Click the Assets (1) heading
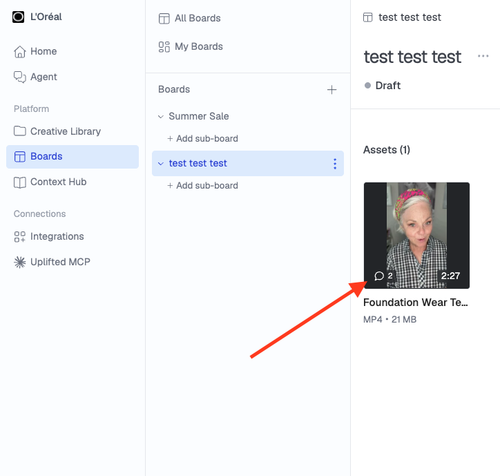This screenshot has width=500, height=476. (x=387, y=150)
